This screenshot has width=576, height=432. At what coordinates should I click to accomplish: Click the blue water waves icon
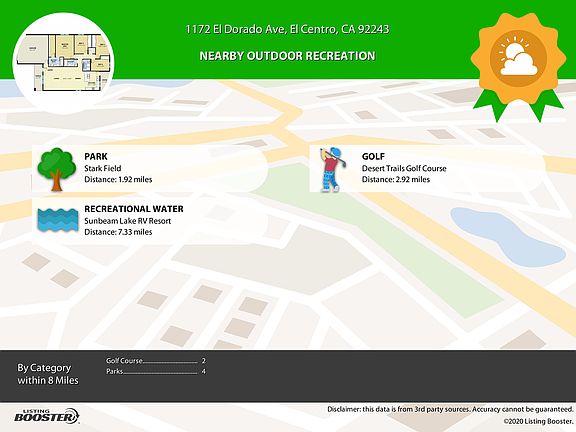[x=58, y=220]
